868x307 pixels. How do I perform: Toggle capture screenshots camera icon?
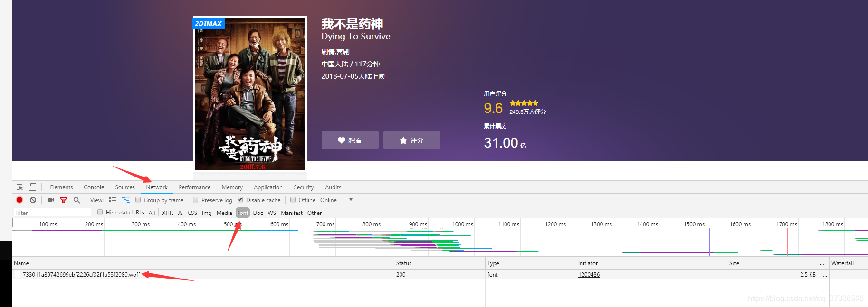coord(50,200)
